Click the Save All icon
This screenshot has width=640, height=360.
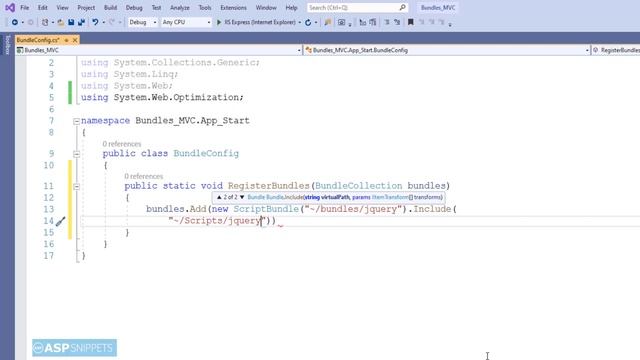pyautogui.click(x=81, y=22)
